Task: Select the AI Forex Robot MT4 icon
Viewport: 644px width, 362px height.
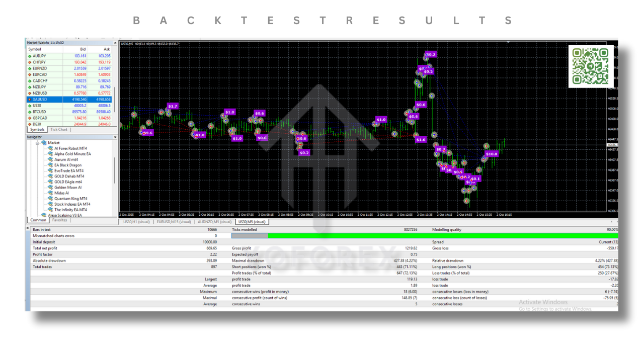Action: [x=50, y=148]
